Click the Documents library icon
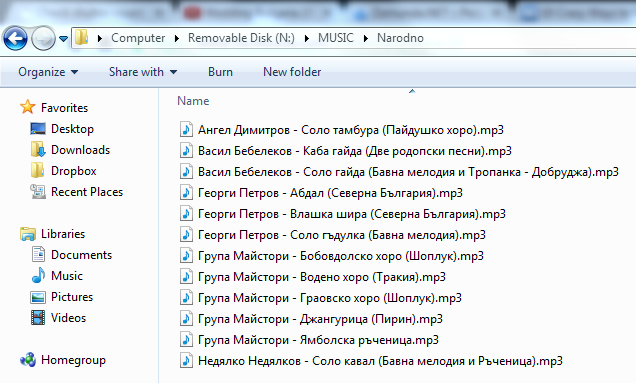 [x=38, y=254]
